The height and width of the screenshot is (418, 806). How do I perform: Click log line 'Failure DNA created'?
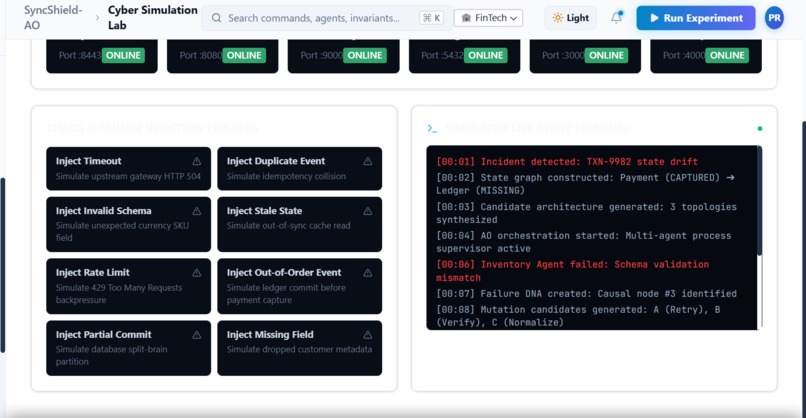click(x=587, y=294)
